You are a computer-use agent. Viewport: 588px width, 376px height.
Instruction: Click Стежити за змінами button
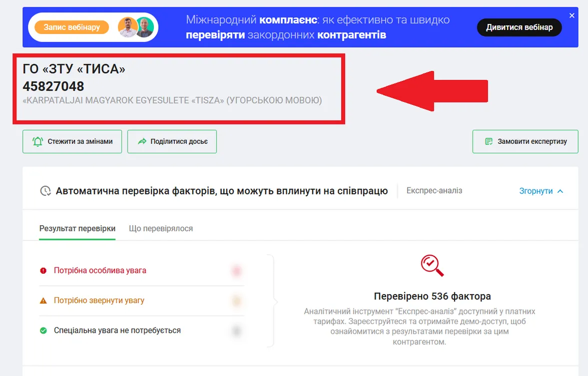[x=72, y=141]
